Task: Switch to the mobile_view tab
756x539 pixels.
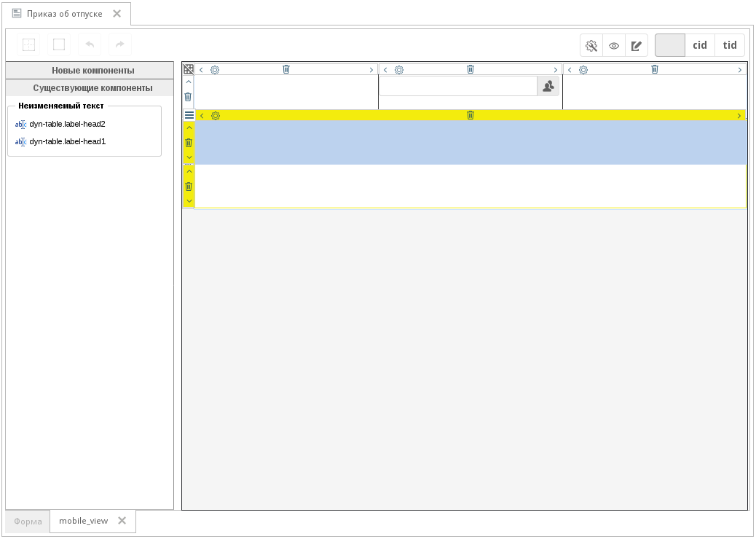Action: (84, 521)
